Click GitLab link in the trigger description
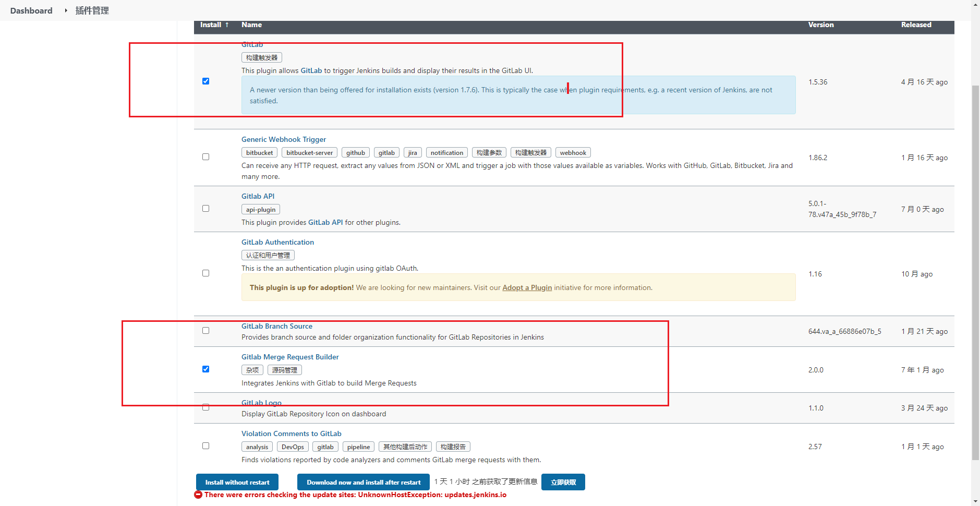 tap(311, 70)
